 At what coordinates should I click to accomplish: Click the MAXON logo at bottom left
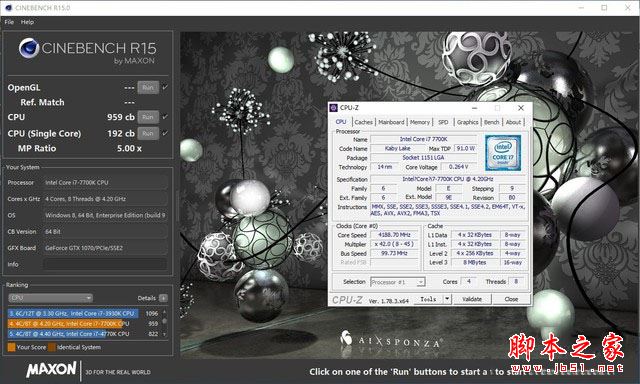tap(51, 370)
